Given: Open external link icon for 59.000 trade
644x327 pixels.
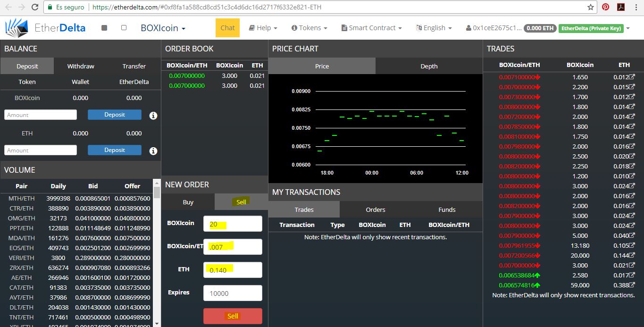Looking at the screenshot, I should [x=632, y=285].
